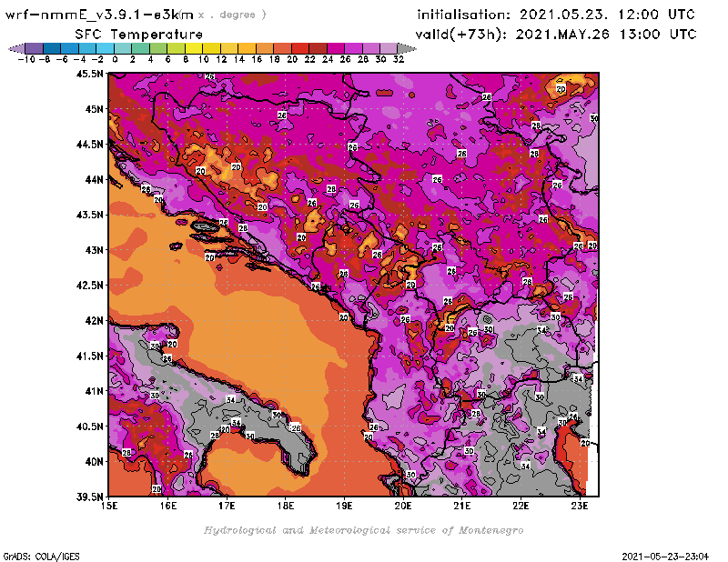Click the timestamp '2021-05-23-23:04'
The width and height of the screenshot is (728, 562).
point(665,557)
